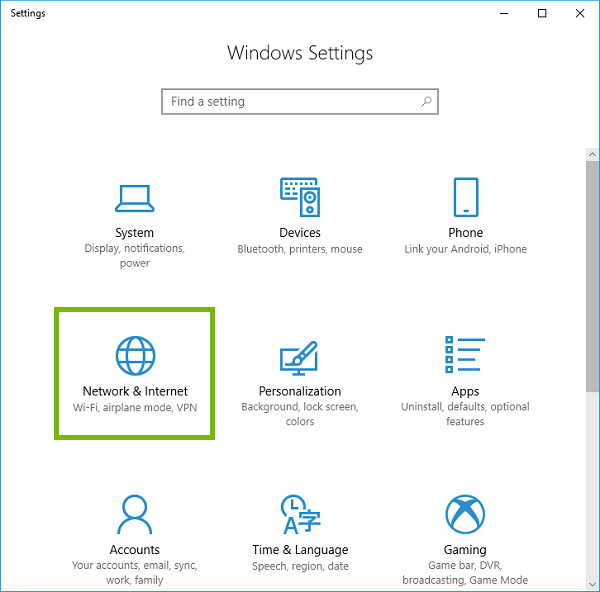Open the Network & Internet globe icon
The height and width of the screenshot is (592, 600).
(134, 355)
